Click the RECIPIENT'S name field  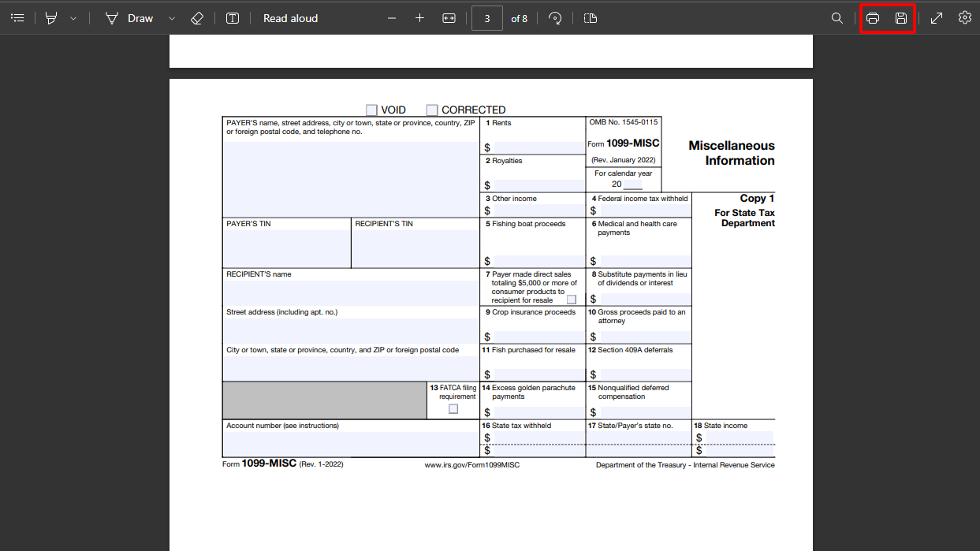click(x=351, y=292)
